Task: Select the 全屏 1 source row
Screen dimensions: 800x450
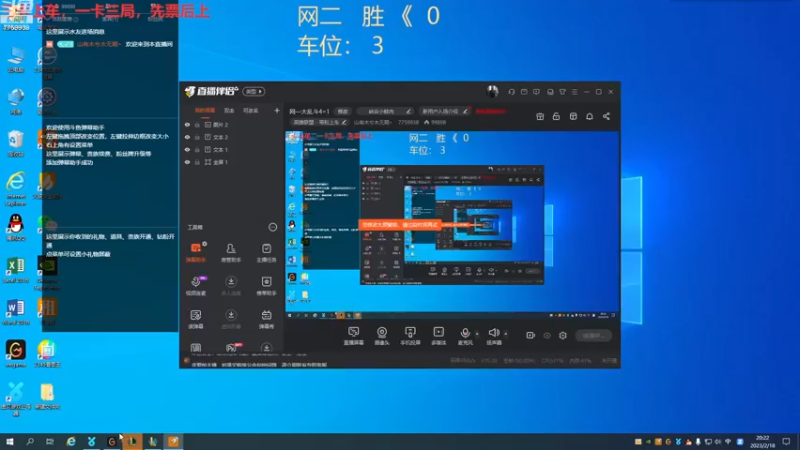Action: click(x=232, y=162)
